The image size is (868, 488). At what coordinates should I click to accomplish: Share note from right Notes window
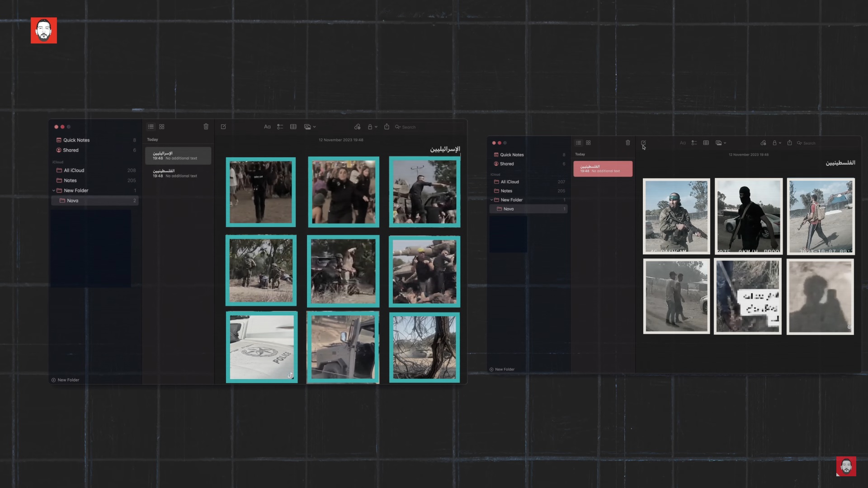click(x=790, y=143)
